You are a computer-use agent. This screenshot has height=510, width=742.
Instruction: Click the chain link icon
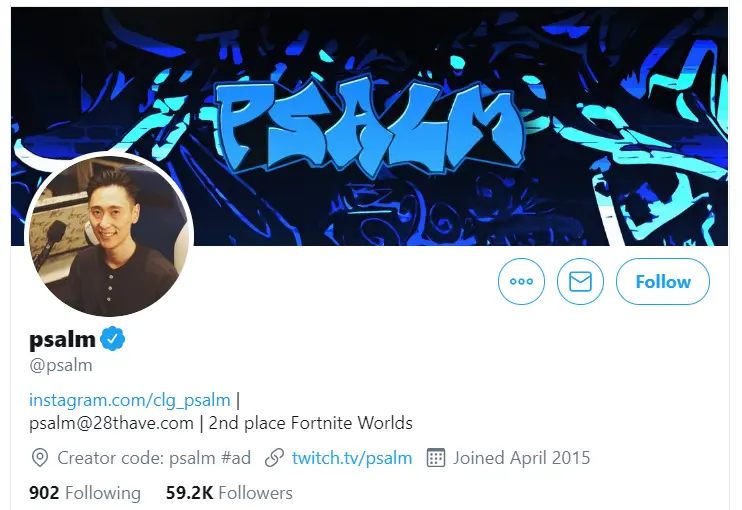pos(273,458)
